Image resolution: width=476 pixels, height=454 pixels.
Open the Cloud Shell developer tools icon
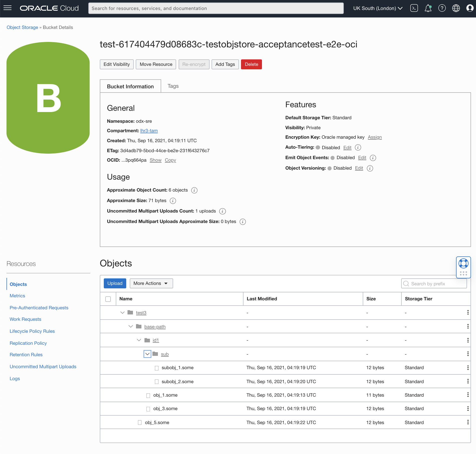tap(414, 8)
